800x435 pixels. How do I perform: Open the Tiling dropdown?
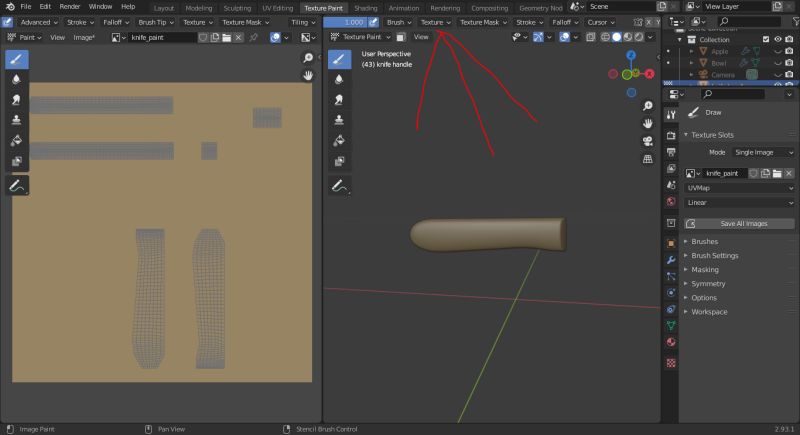pos(303,22)
